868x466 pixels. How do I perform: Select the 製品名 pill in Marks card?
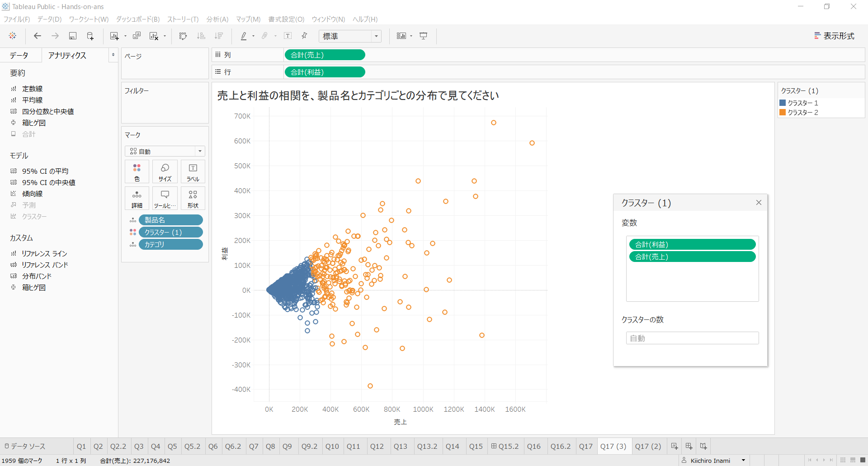coord(171,220)
